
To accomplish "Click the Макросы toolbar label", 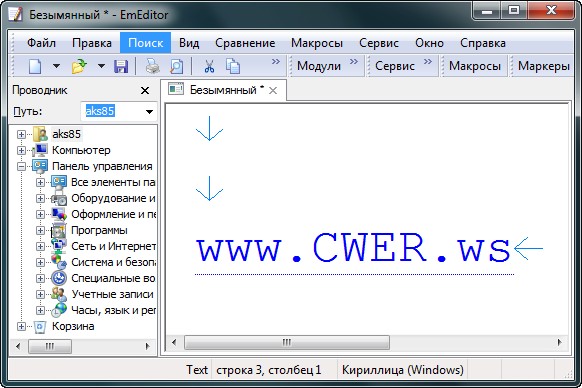I will tap(475, 66).
